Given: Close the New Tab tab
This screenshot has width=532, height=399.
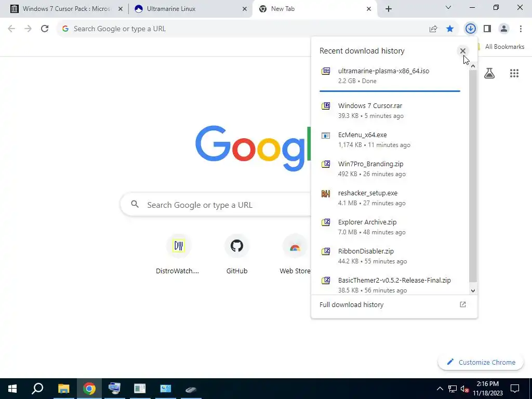Looking at the screenshot, I should coord(369,9).
